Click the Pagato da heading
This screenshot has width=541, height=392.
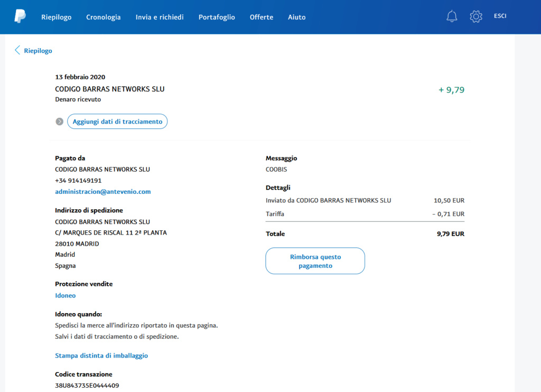(x=70, y=158)
